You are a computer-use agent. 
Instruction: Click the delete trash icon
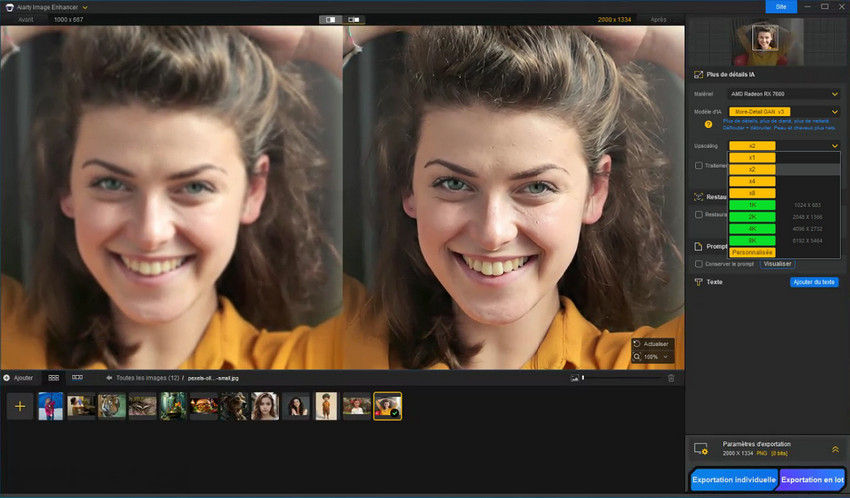point(671,378)
